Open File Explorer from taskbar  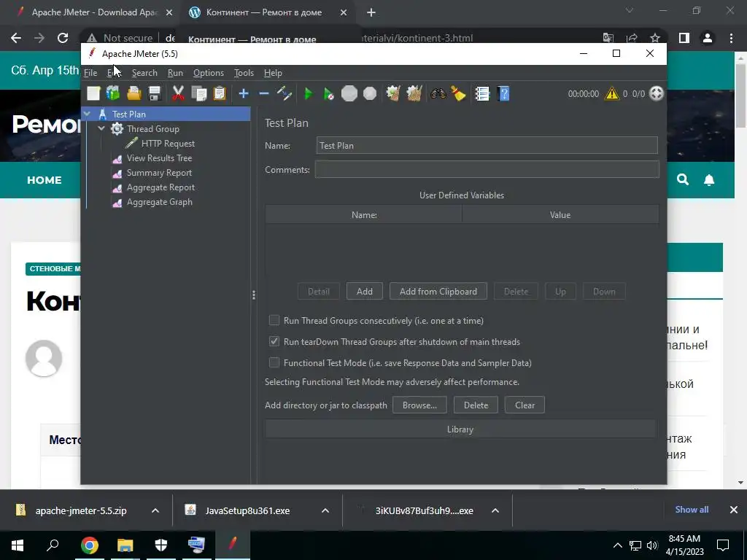(125, 545)
